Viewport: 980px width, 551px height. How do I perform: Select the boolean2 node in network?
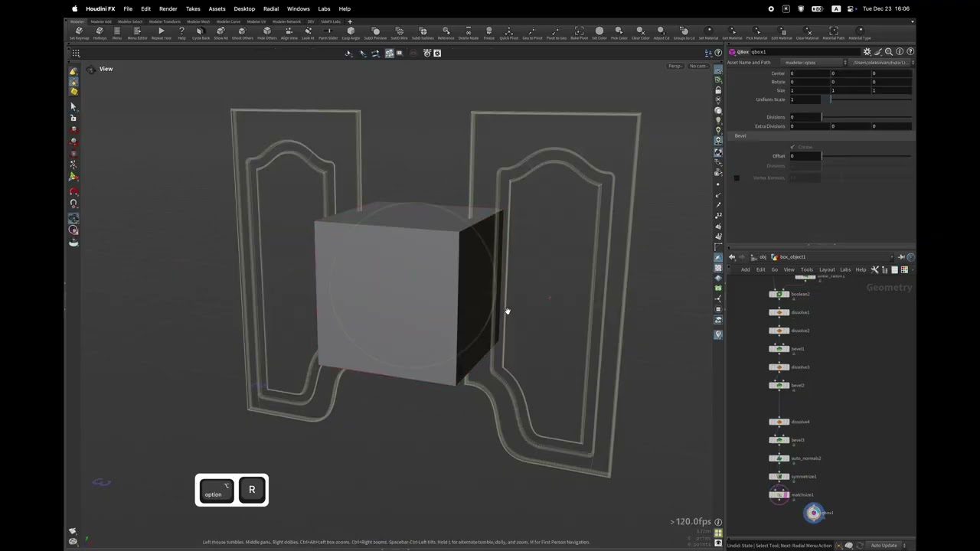pos(779,294)
